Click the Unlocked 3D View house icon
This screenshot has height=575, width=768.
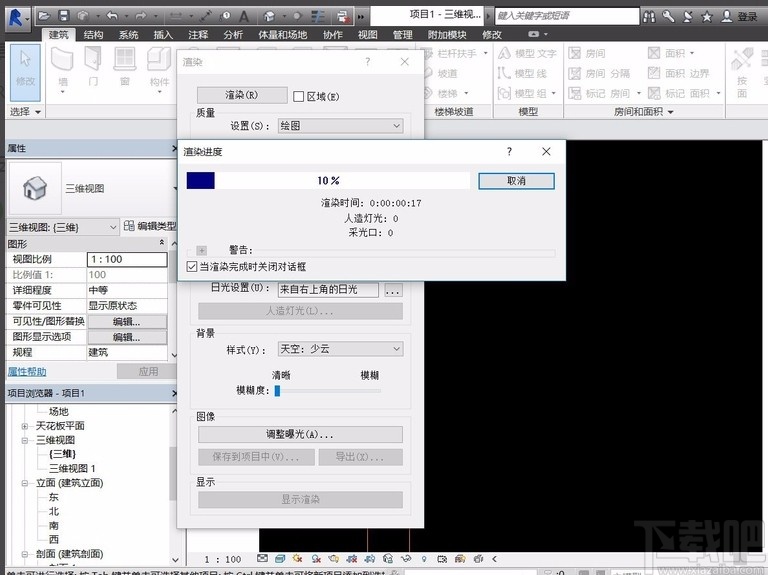(x=388, y=558)
